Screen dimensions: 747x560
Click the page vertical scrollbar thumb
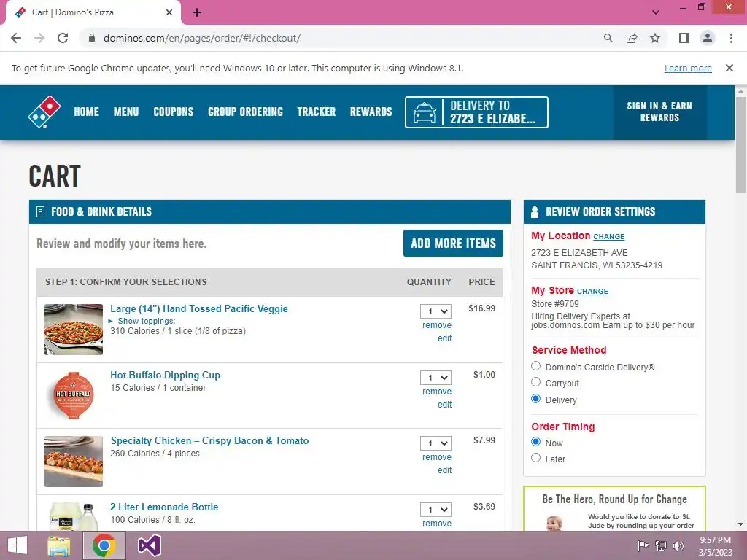click(x=740, y=145)
